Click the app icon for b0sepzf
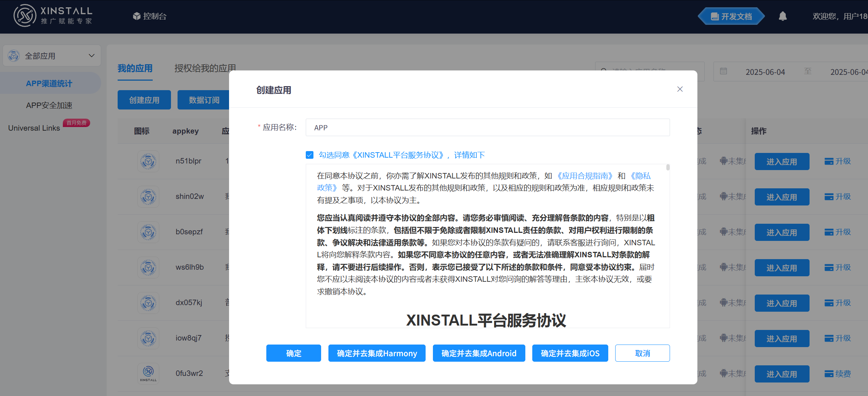868x396 pixels. [x=148, y=232]
